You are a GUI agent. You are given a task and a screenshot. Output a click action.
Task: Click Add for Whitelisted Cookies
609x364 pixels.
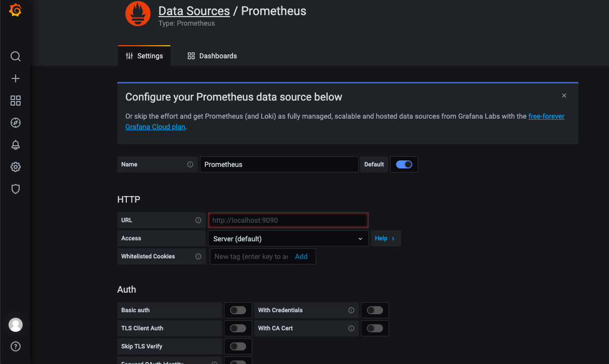tap(301, 256)
